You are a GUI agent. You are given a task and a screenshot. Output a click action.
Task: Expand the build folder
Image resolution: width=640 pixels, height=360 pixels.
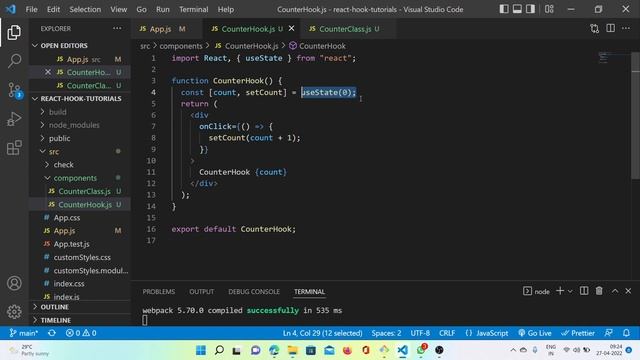click(x=80, y=112)
